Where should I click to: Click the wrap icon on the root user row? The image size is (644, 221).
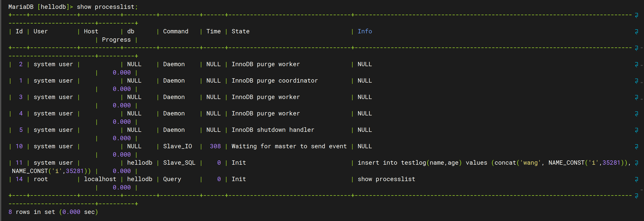coord(636,179)
